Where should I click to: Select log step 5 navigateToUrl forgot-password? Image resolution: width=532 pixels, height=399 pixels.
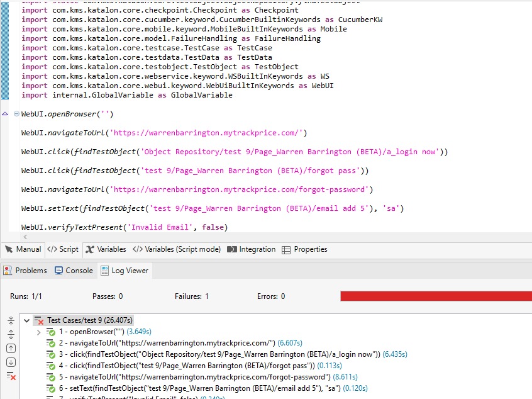208,377
